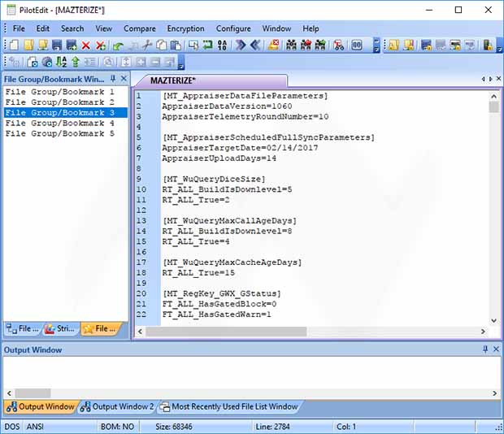This screenshot has height=434, width=504.
Task: Undo with the green arrow icon
Action: pos(119,46)
